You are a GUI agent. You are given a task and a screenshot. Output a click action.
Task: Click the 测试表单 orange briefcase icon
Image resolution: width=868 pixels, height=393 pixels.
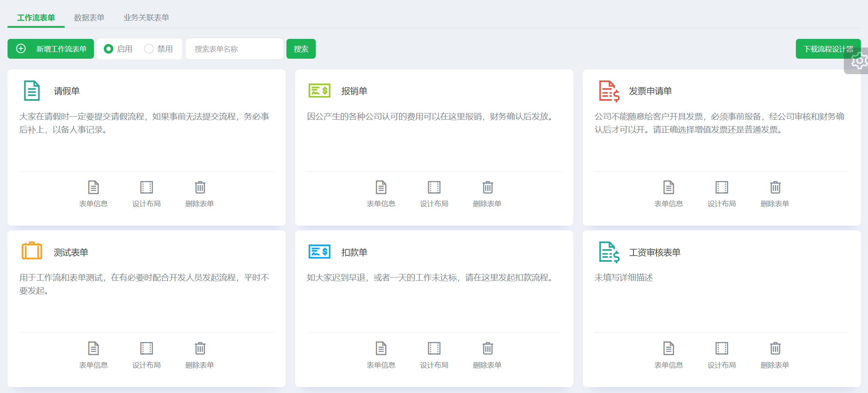point(32,251)
